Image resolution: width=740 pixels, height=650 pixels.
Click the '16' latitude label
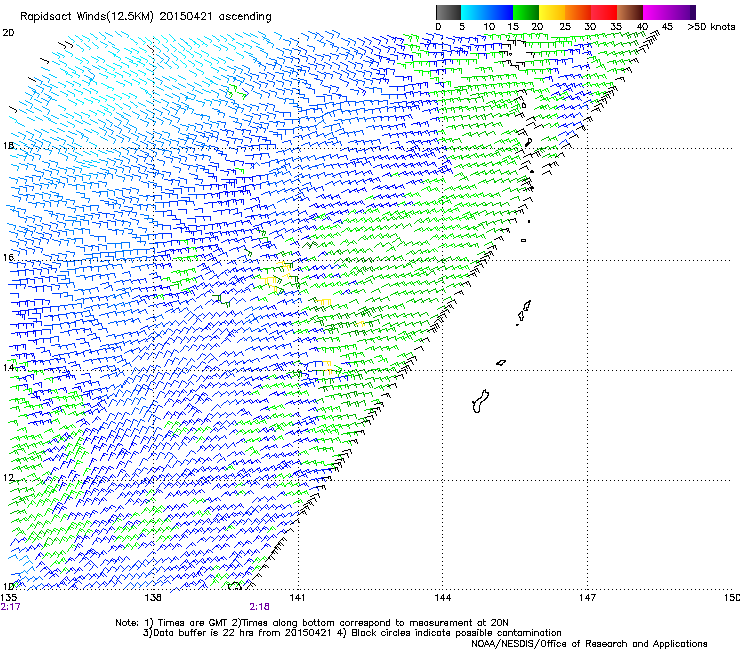tap(8, 257)
